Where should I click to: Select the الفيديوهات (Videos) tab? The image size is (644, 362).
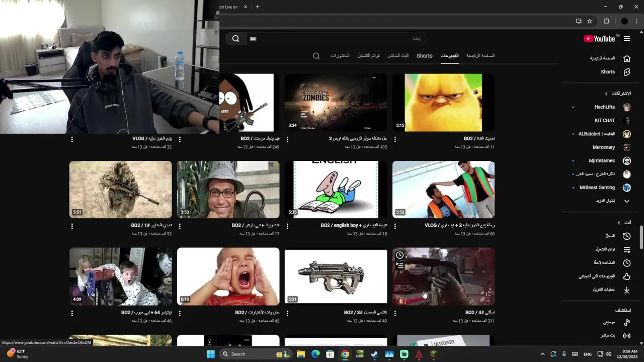(449, 56)
